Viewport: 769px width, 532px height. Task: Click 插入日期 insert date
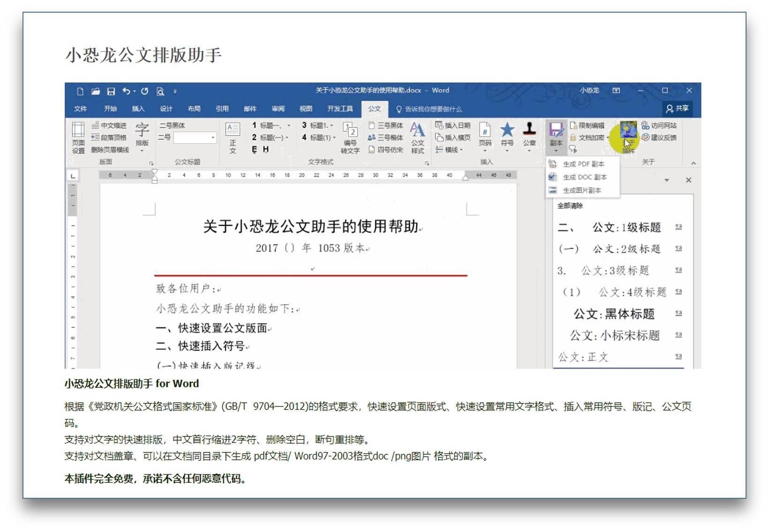pos(453,126)
